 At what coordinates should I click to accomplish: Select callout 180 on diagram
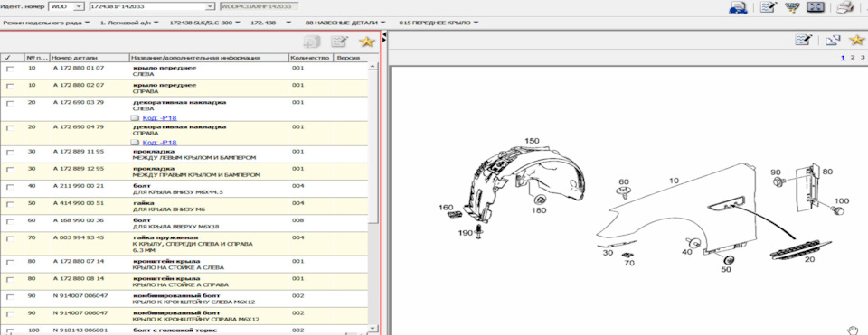pyautogui.click(x=539, y=210)
